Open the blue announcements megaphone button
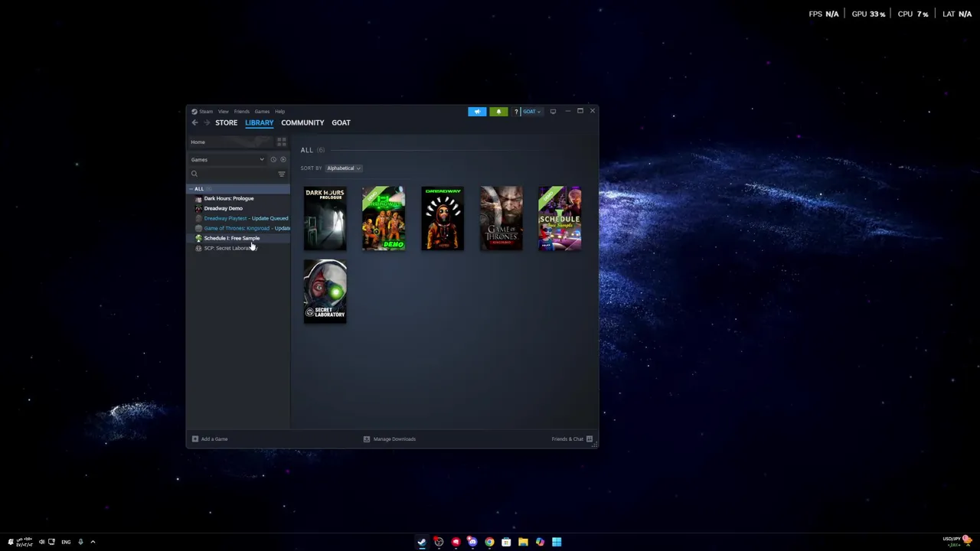This screenshot has height=551, width=980. pos(477,112)
